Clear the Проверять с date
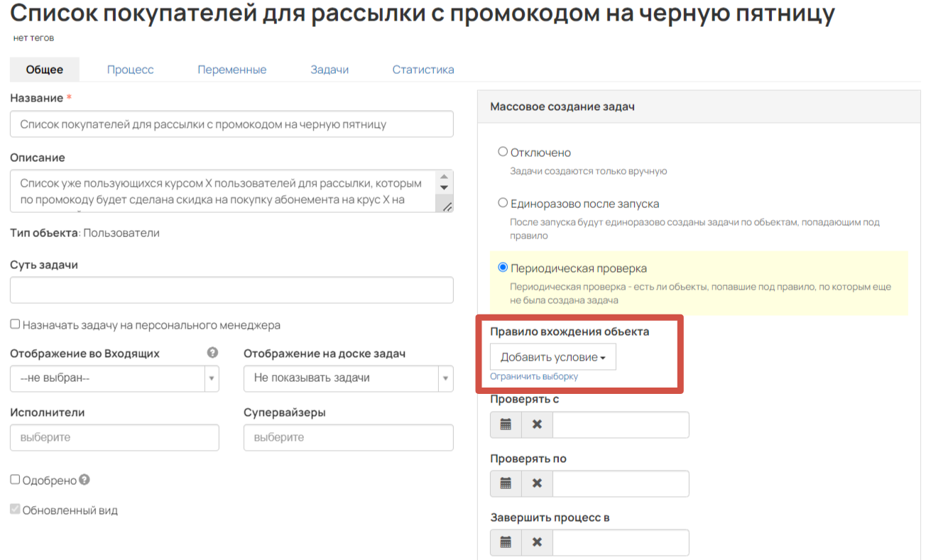The height and width of the screenshot is (560, 931). [x=537, y=424]
